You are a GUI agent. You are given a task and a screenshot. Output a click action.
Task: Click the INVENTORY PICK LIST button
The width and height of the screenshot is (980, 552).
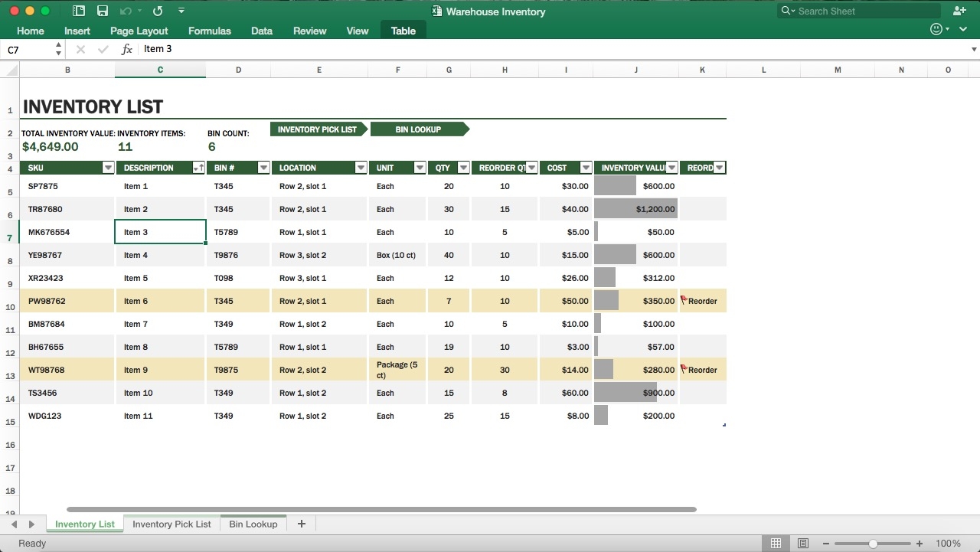pos(318,129)
